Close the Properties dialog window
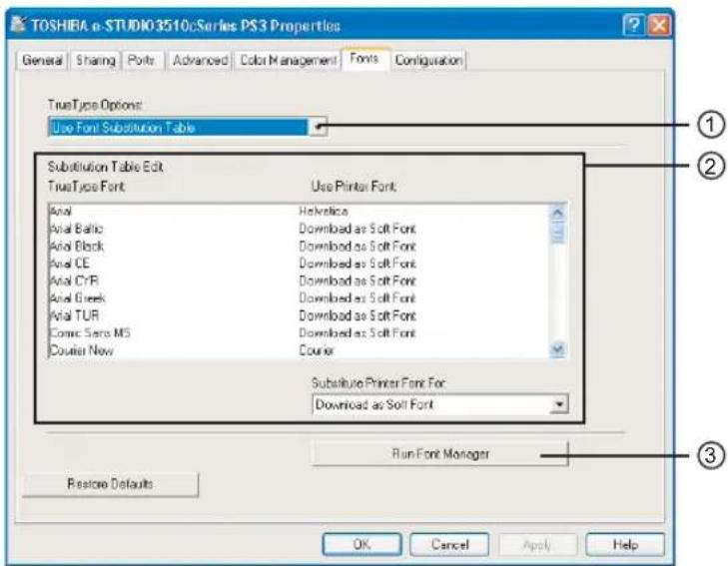This screenshot has width=728, height=566. (659, 25)
